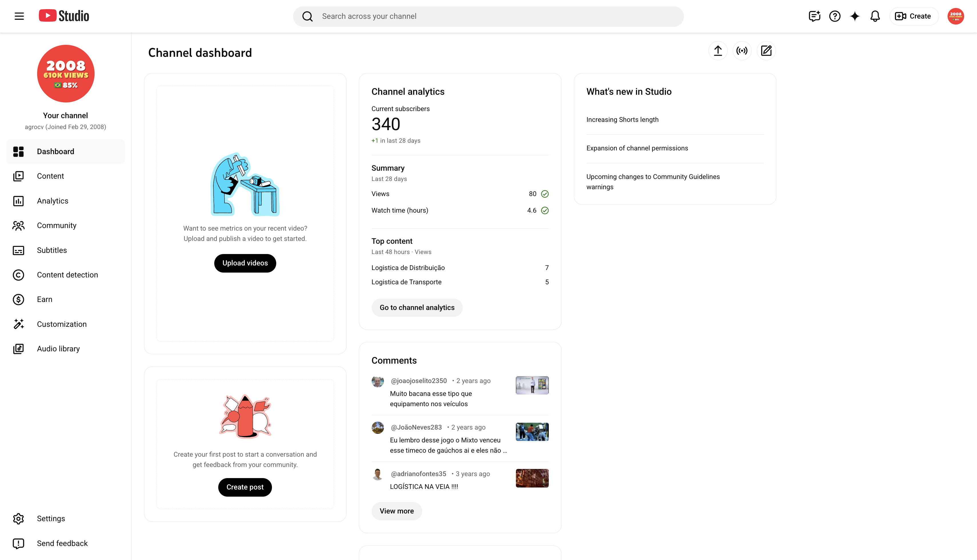Select Community in the sidebar
This screenshot has width=977, height=560.
coord(65,225)
